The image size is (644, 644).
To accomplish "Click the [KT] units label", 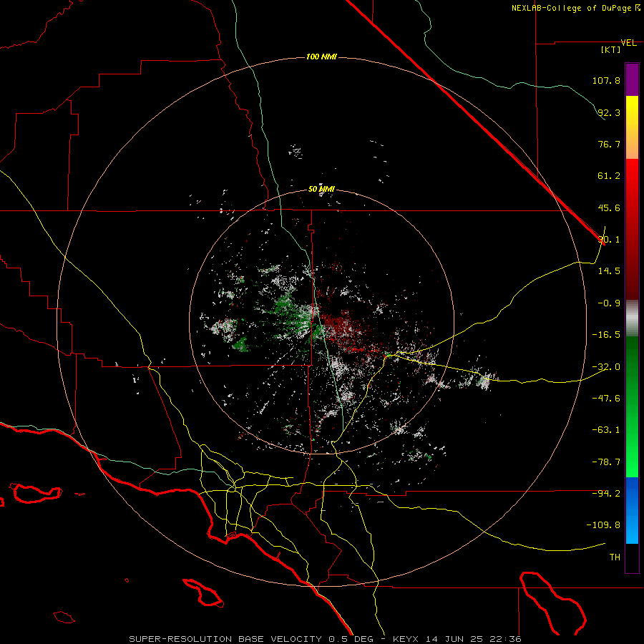I will [x=610, y=49].
